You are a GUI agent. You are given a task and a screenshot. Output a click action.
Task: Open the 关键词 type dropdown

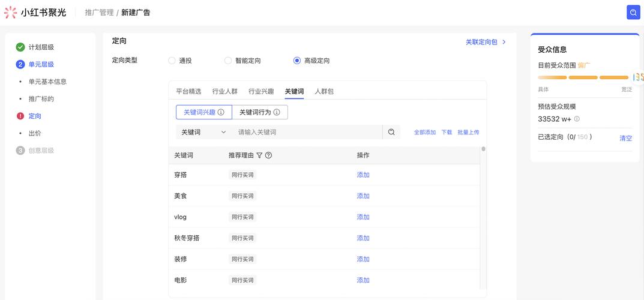pyautogui.click(x=203, y=132)
